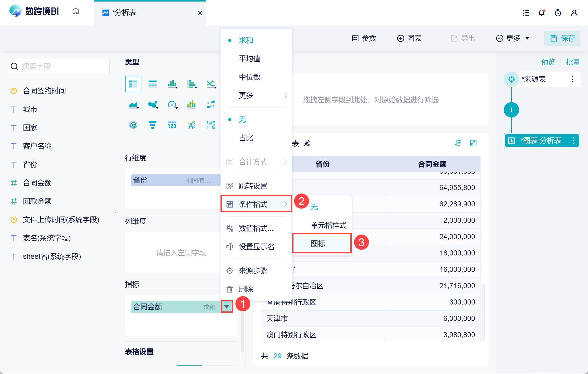
Task: Choose the funnel chart type icon
Action: click(152, 125)
